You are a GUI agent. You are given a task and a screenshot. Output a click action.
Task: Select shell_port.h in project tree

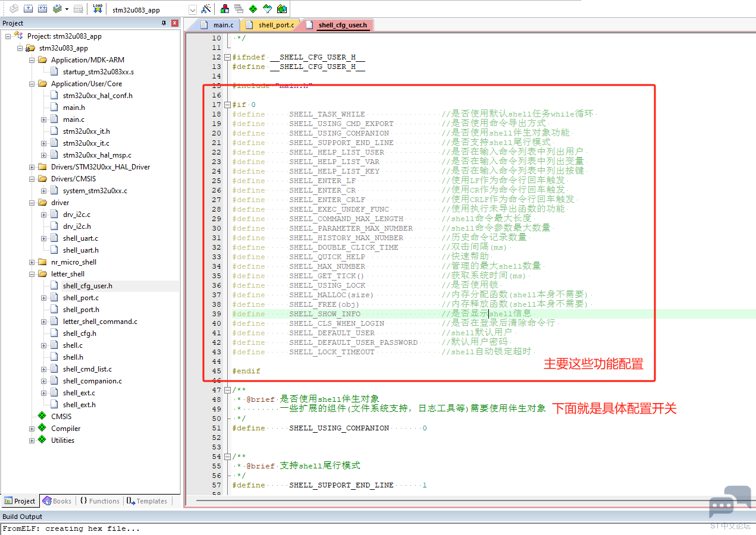tap(81, 310)
